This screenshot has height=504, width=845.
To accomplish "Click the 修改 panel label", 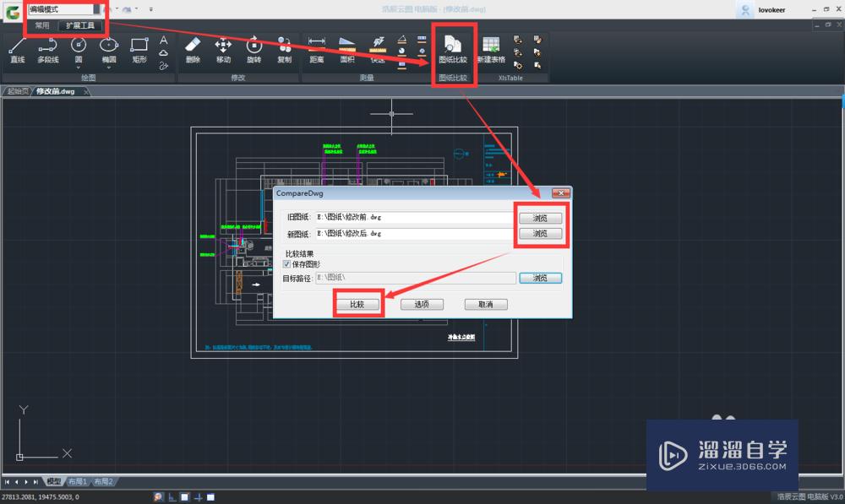I will (x=238, y=78).
